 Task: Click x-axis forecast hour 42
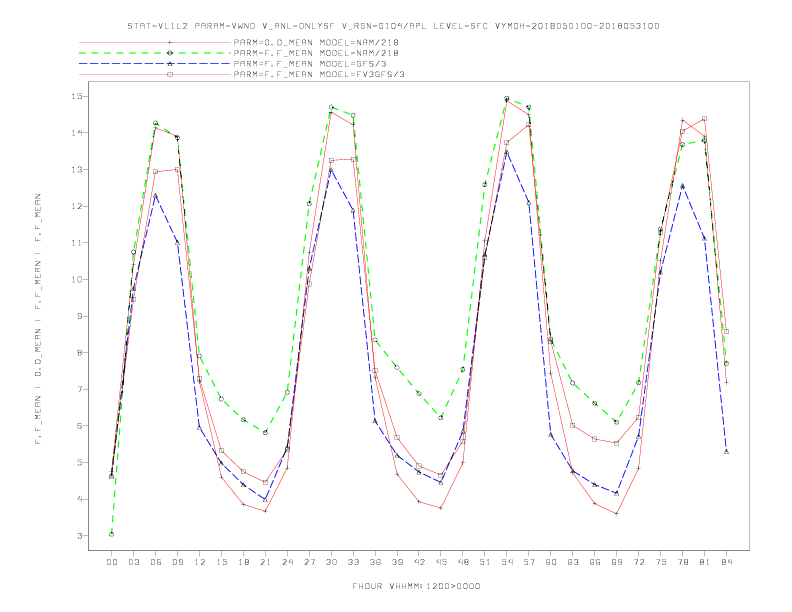[x=419, y=562]
